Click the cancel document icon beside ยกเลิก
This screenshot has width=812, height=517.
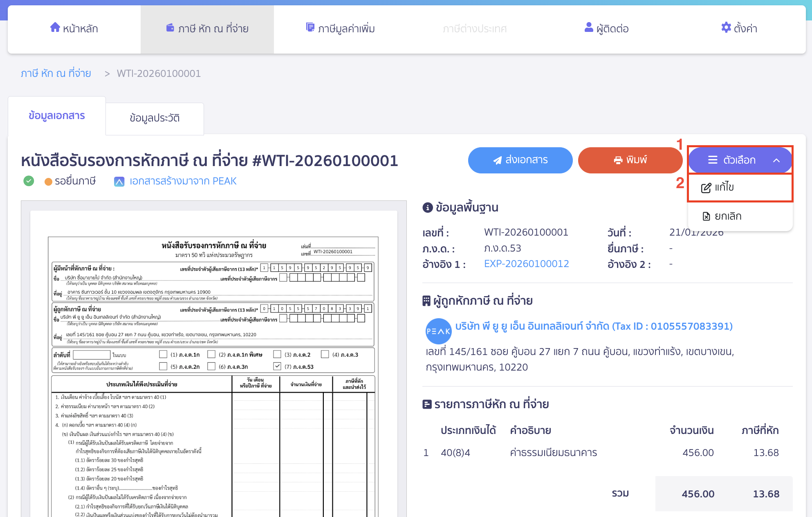click(707, 216)
